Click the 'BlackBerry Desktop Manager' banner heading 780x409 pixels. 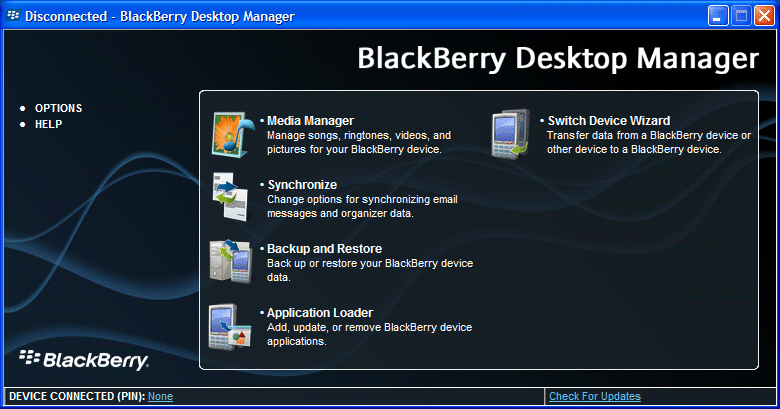(557, 59)
